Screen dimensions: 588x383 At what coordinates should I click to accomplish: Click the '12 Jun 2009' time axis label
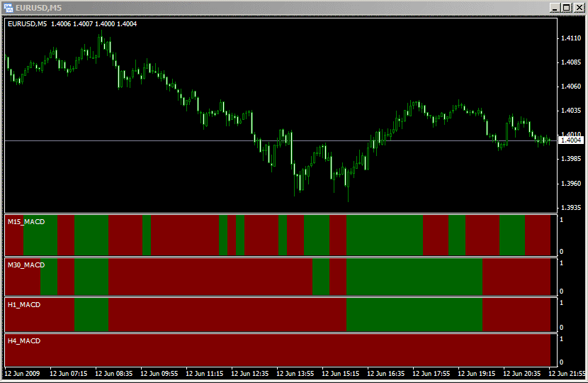pyautogui.click(x=22, y=374)
